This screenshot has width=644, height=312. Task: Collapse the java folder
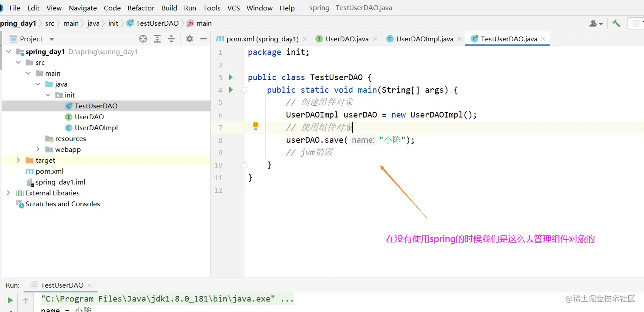[38, 84]
